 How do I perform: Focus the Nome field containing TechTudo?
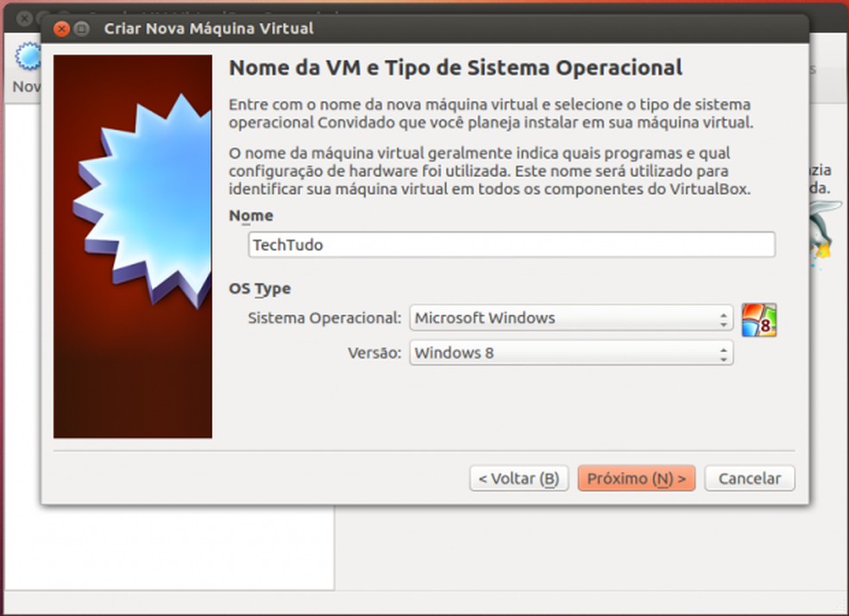[x=512, y=245]
